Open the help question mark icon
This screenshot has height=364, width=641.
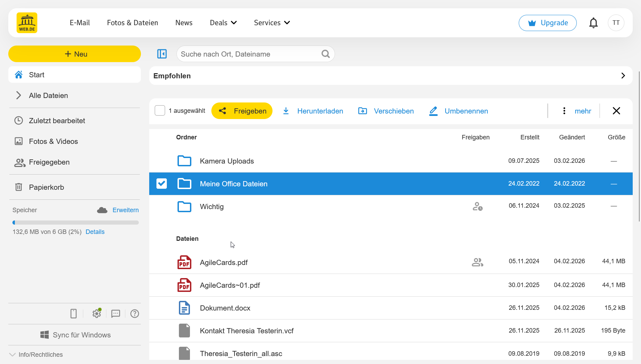tap(135, 313)
